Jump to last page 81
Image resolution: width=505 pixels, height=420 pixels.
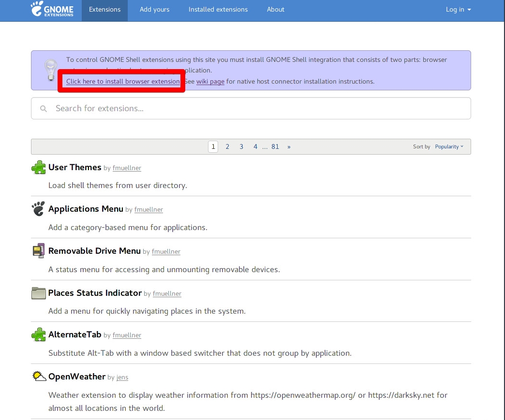click(275, 147)
